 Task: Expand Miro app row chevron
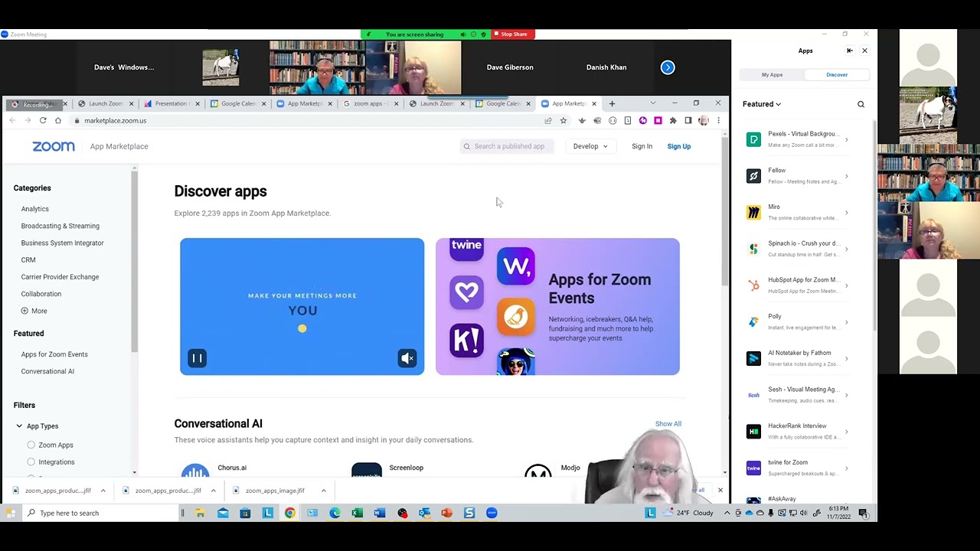pos(846,212)
